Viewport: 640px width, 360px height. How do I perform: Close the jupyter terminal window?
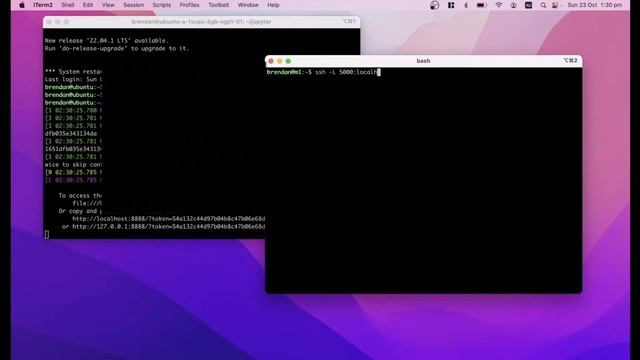(49, 22)
